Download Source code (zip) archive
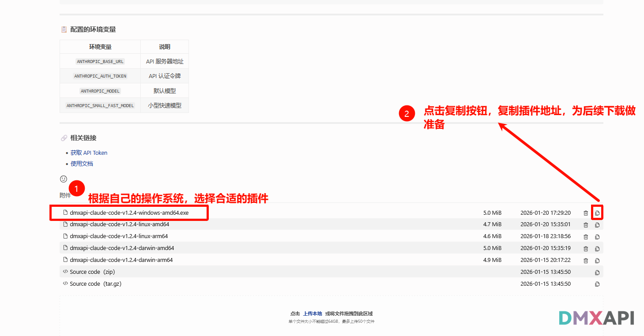 coord(92,272)
